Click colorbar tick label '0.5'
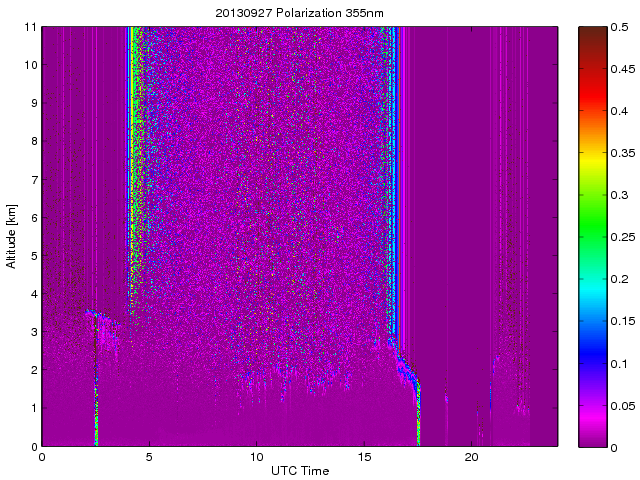 point(619,27)
